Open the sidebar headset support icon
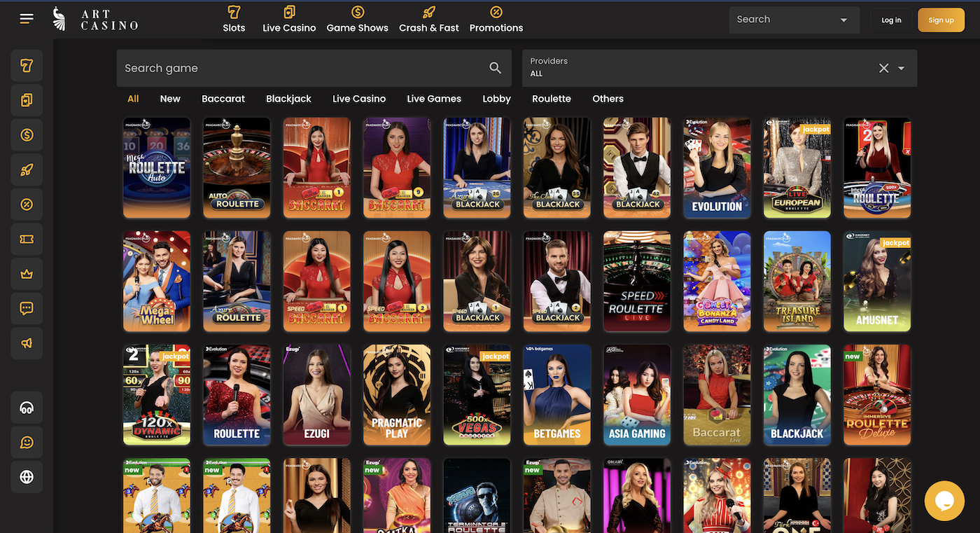 [x=27, y=408]
